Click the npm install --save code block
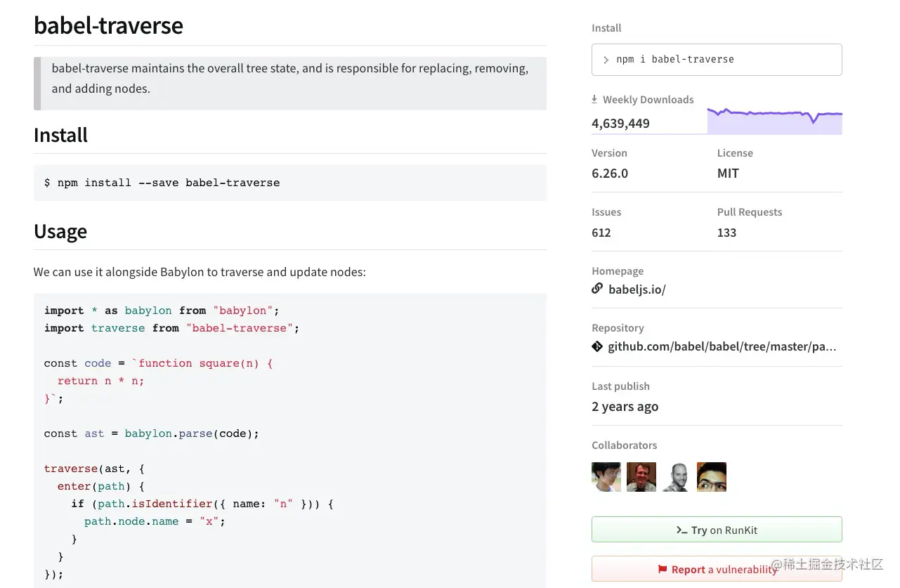Screen dimensions: 900x588 tap(289, 183)
